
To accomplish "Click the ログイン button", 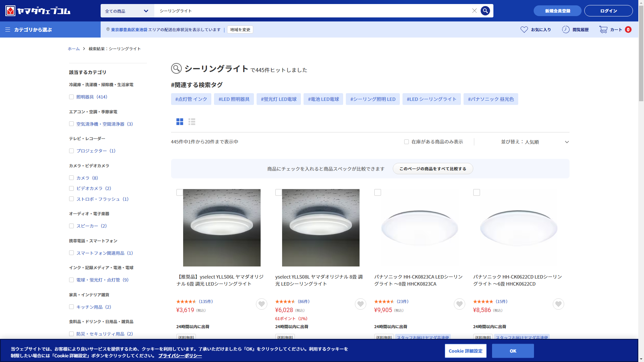I will pyautogui.click(x=608, y=11).
